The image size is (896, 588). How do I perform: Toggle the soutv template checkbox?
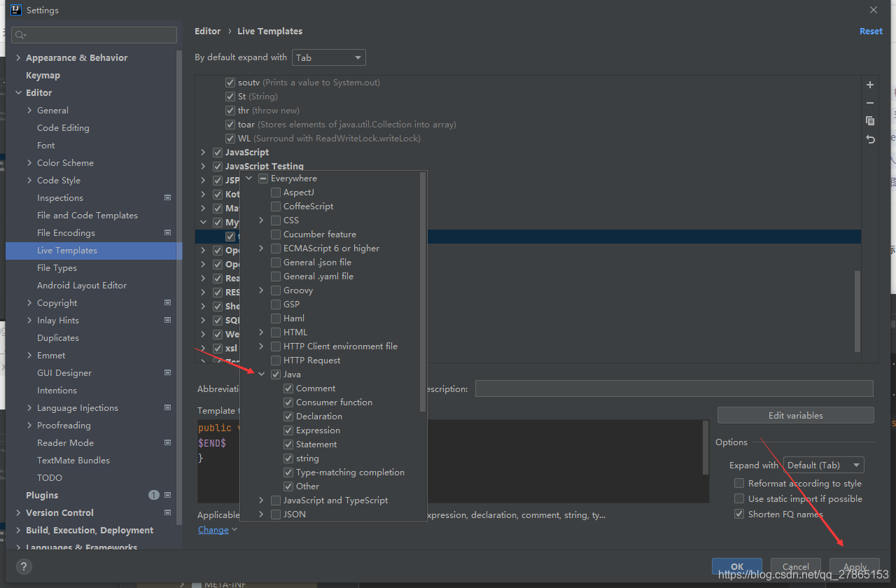[230, 83]
